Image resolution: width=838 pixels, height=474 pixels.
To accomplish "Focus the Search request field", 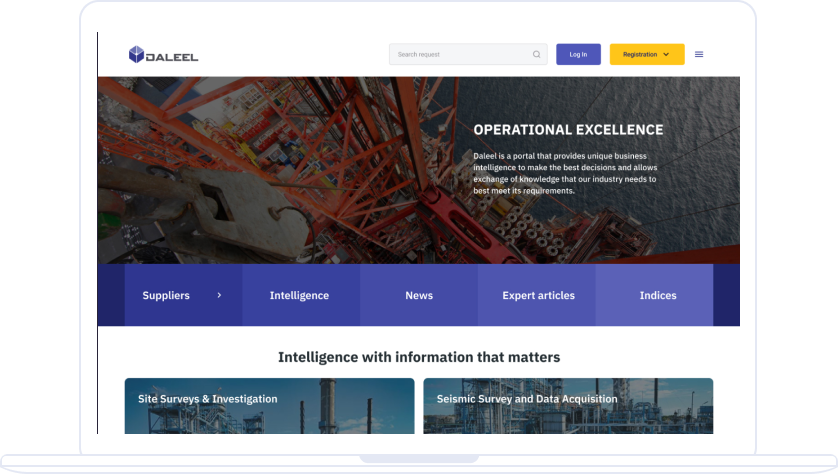I will click(x=468, y=55).
